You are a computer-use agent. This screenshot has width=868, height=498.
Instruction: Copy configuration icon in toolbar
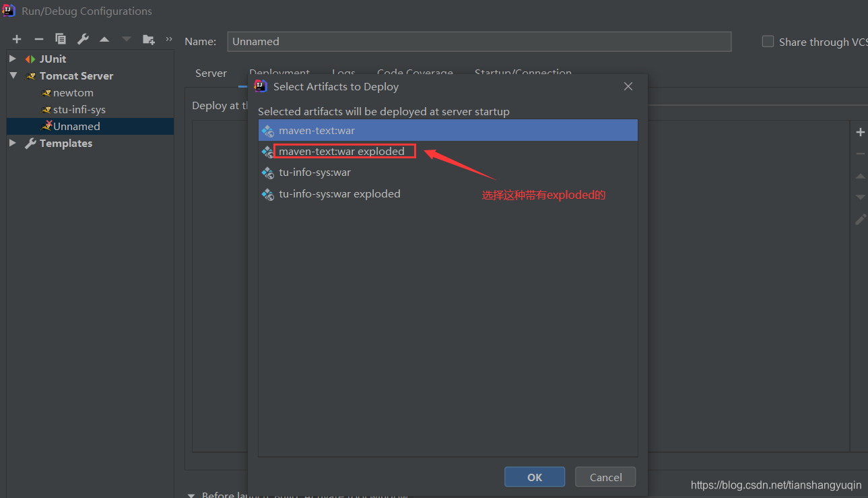[x=61, y=40]
